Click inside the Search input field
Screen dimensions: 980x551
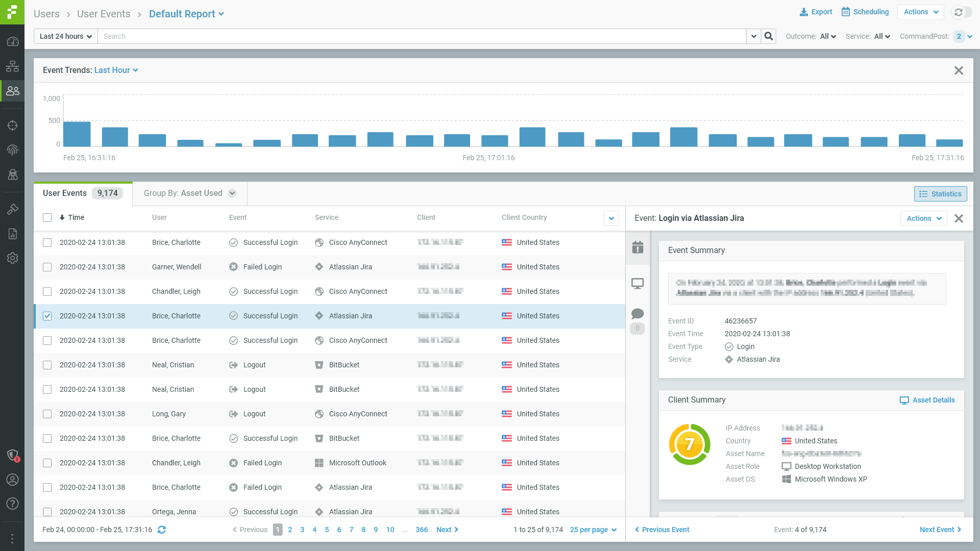(421, 36)
